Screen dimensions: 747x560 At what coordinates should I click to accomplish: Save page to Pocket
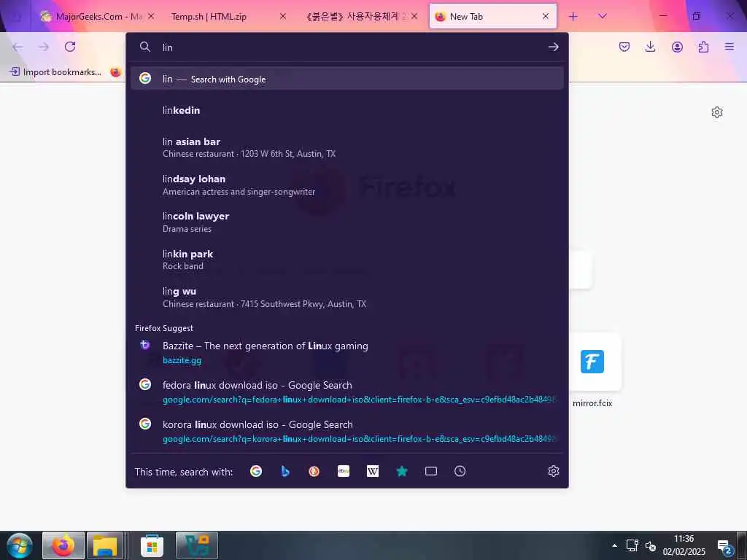[x=624, y=47]
